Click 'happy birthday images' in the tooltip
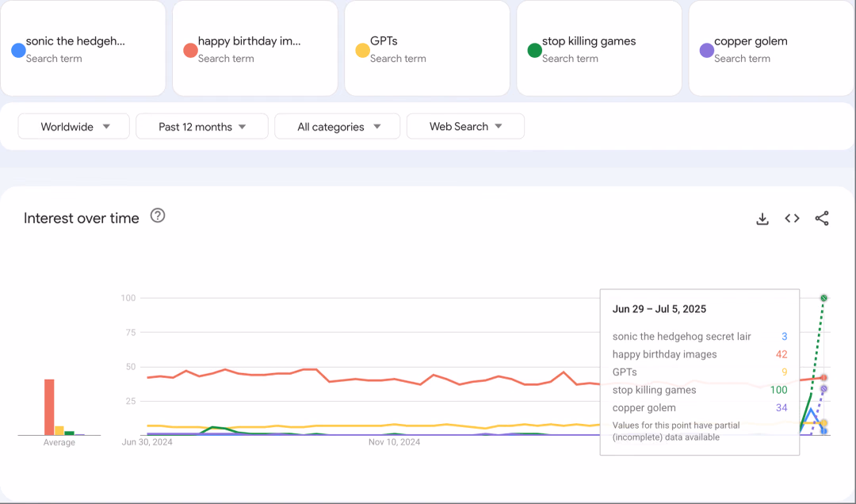This screenshot has width=856, height=504. [664, 354]
